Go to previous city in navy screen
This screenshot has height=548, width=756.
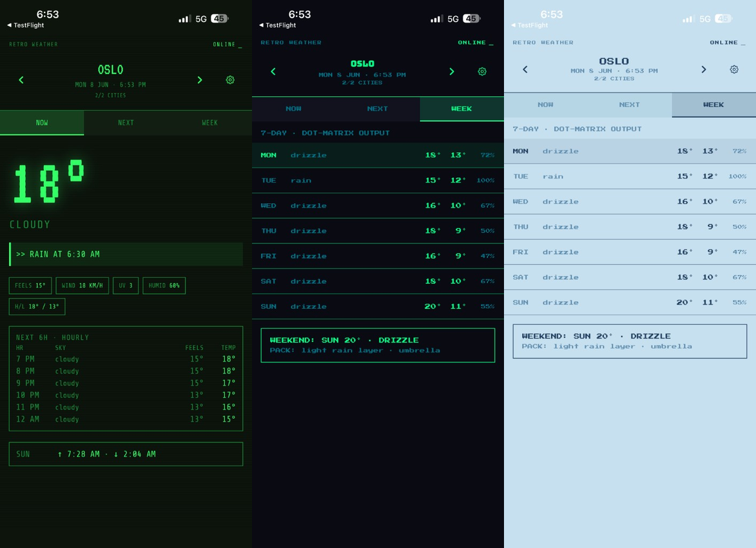(x=273, y=72)
